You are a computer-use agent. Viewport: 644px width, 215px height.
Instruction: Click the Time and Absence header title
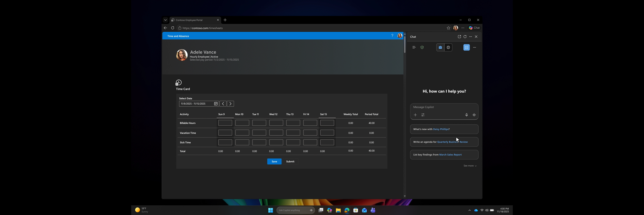click(178, 36)
